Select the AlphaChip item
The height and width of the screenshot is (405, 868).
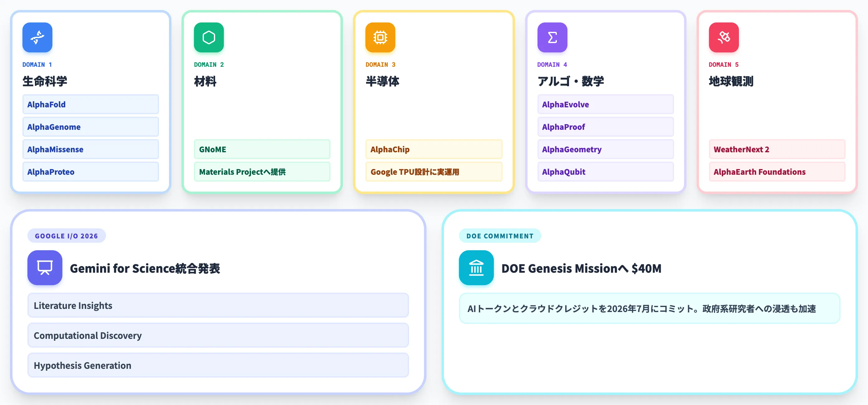click(434, 149)
